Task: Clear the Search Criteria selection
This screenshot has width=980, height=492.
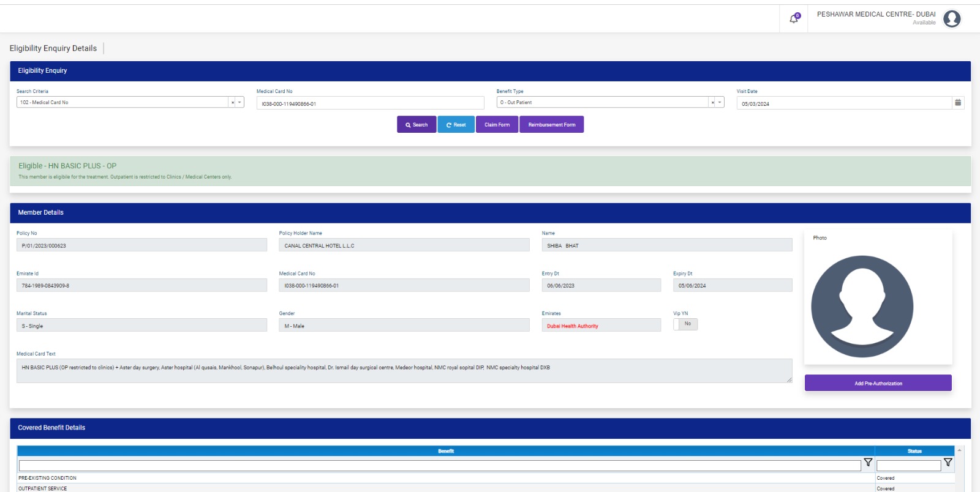Action: tap(233, 103)
